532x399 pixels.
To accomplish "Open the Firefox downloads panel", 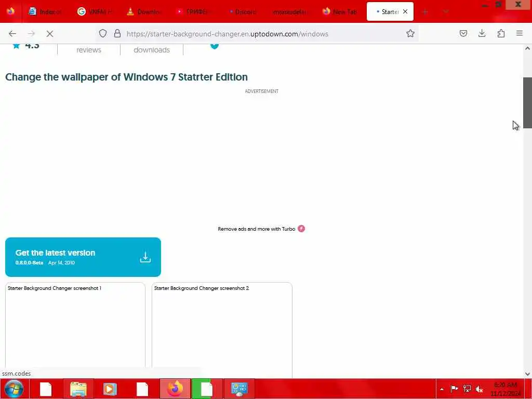I will [482, 34].
